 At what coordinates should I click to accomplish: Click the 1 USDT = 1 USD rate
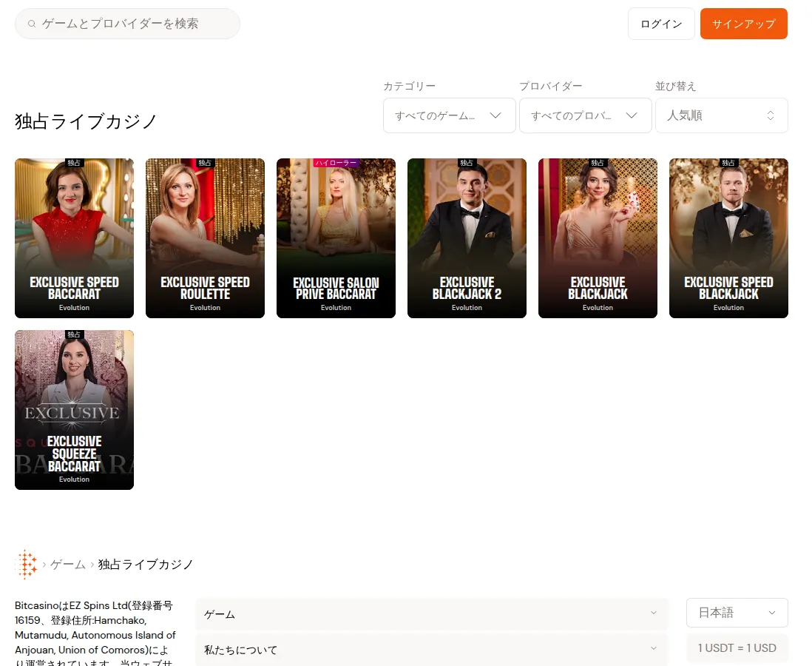(737, 647)
